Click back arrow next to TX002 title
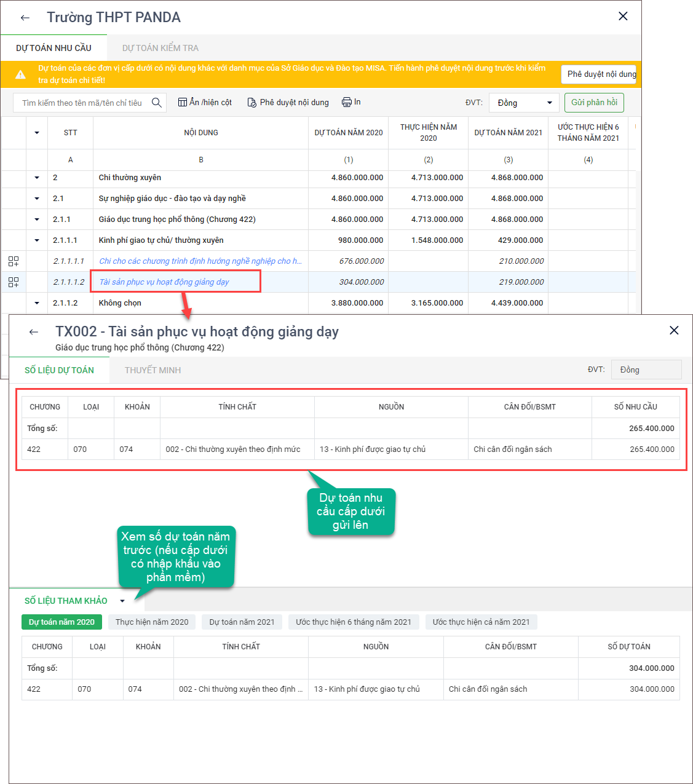The height and width of the screenshot is (784, 693). pos(34,332)
